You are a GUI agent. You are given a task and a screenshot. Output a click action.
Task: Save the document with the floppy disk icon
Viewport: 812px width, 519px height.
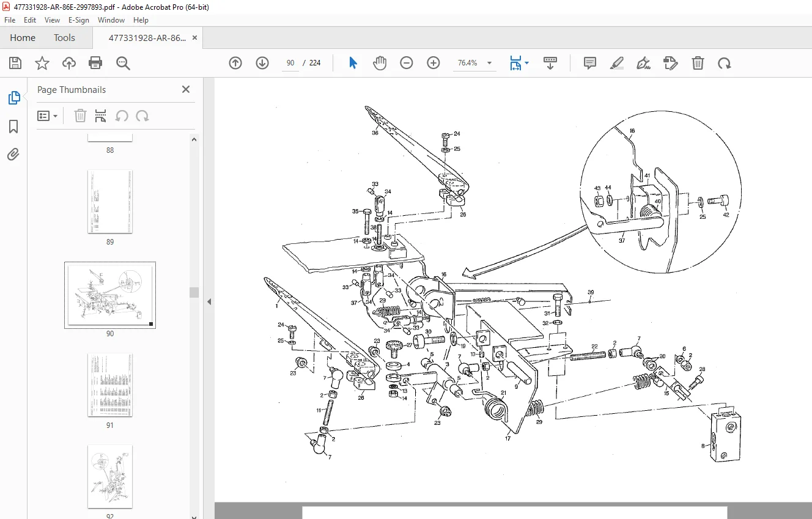tap(15, 63)
